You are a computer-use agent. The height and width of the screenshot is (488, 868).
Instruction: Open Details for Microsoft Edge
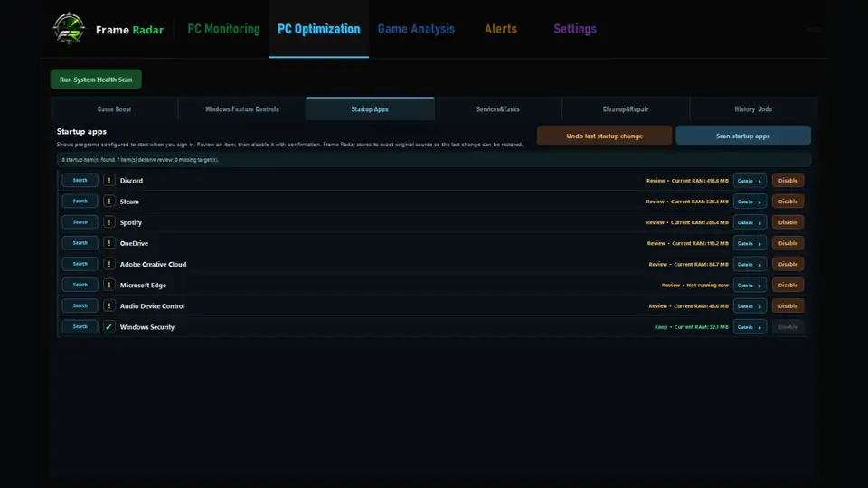[750, 285]
